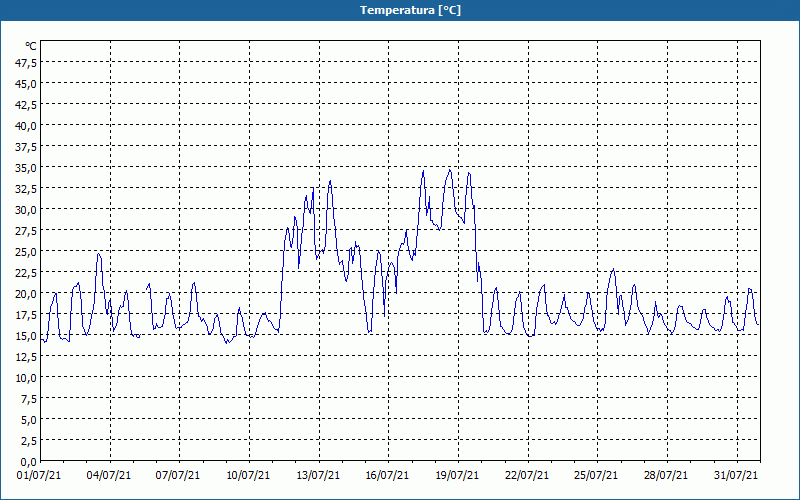The height and width of the screenshot is (500, 800).
Task: Click the 13/07/21 date label
Action: click(x=318, y=476)
